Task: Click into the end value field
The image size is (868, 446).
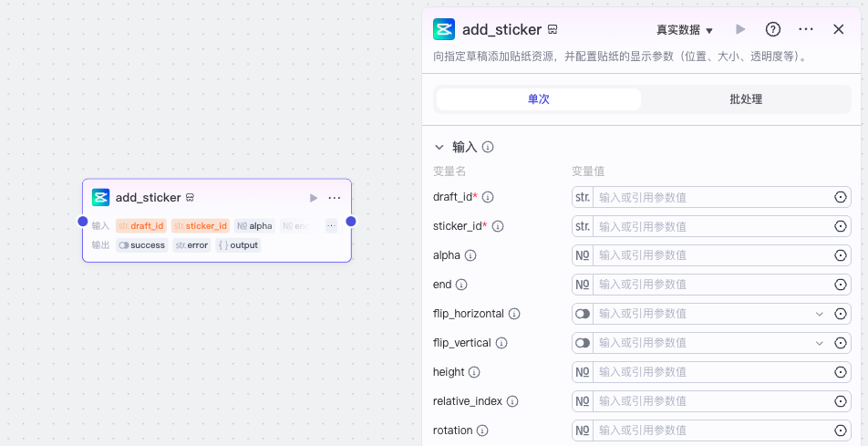Action: click(x=711, y=285)
